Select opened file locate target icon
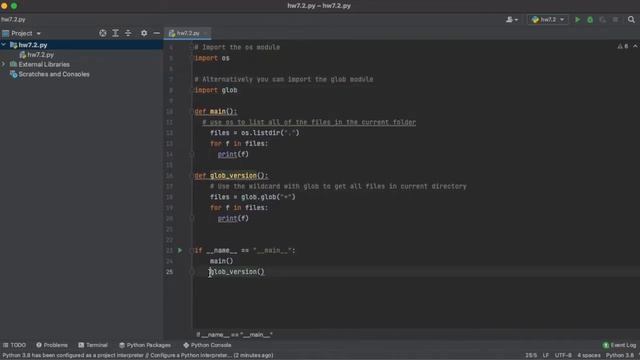 (x=103, y=33)
